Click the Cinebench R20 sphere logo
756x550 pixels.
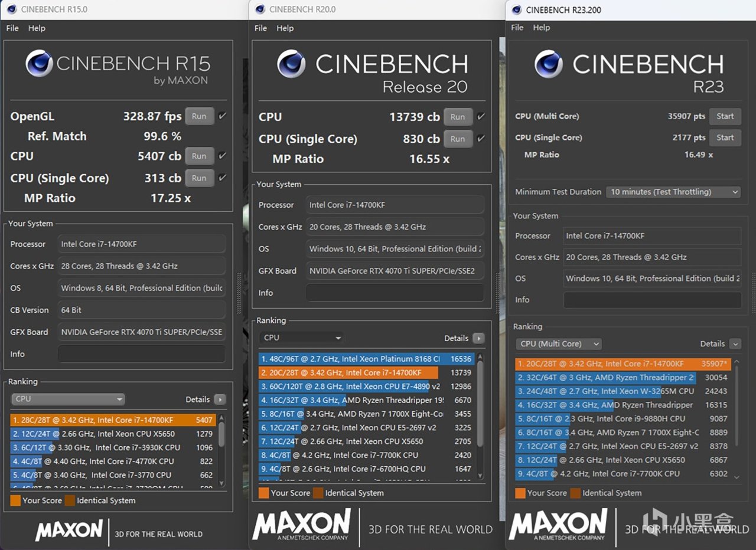(x=291, y=64)
